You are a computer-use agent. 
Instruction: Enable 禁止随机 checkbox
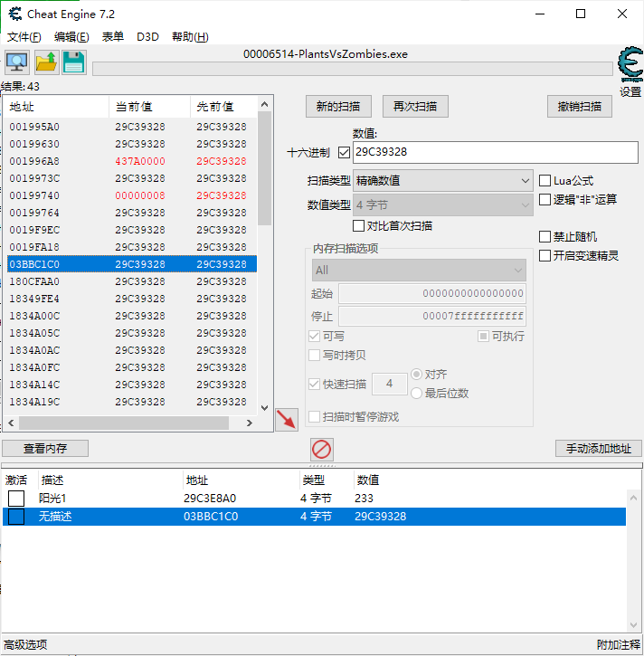545,236
